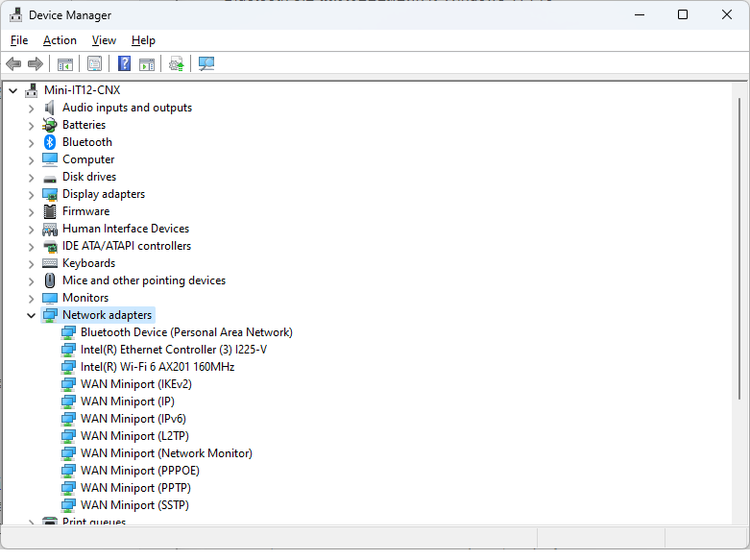Select WAN Miniport (IPv6)
The width and height of the screenshot is (750, 560).
tap(133, 419)
